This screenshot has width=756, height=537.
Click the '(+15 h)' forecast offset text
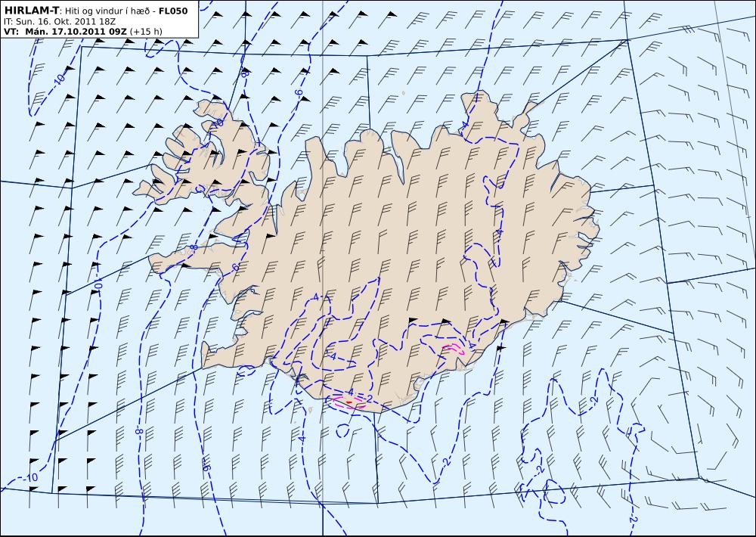[146, 32]
